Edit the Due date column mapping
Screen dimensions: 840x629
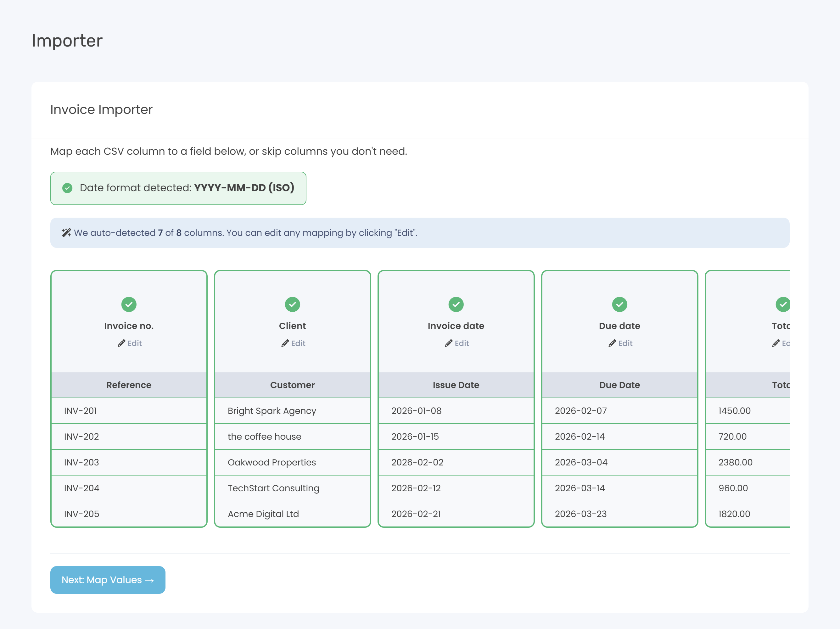tap(620, 343)
